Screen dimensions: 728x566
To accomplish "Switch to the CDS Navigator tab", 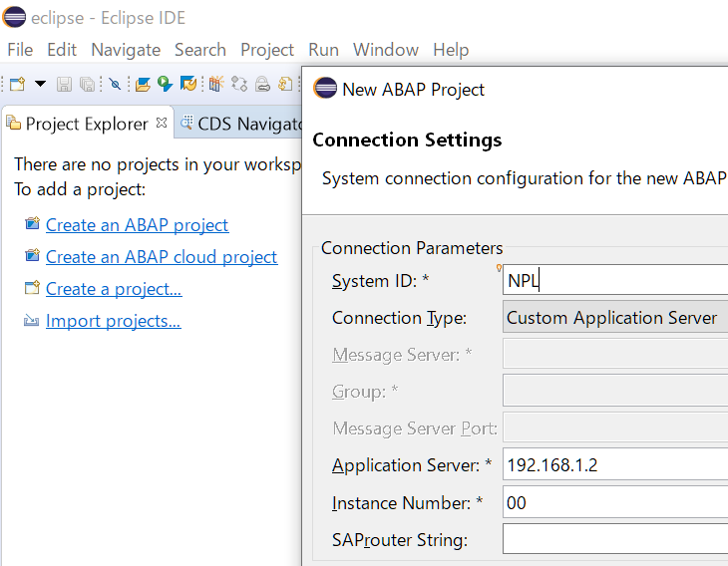I will tap(239, 124).
